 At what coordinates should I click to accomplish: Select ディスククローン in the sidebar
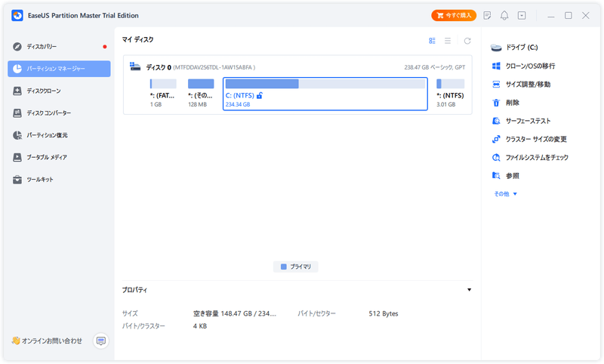click(44, 91)
